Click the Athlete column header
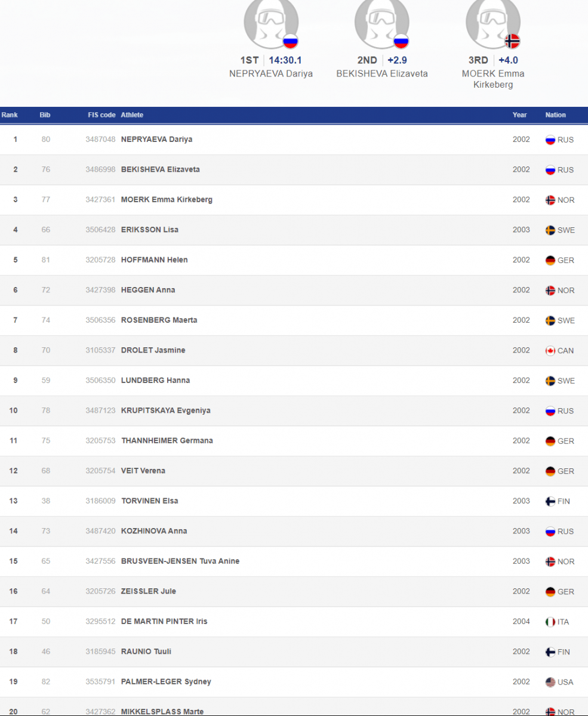 [132, 115]
